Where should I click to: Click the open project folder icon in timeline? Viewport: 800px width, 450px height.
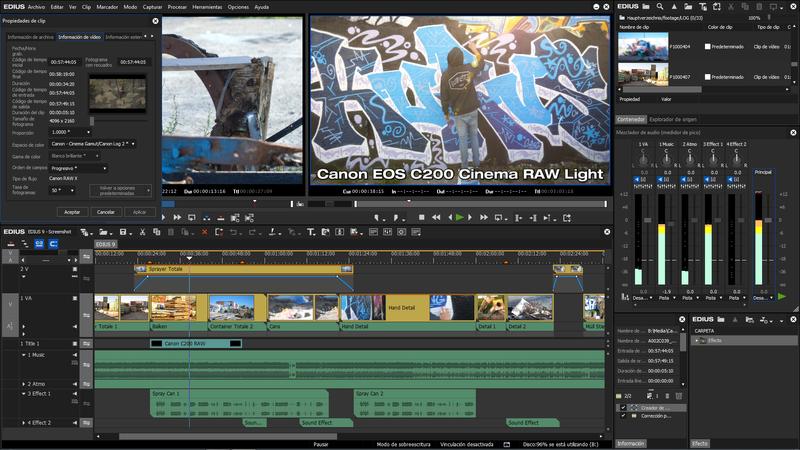tap(104, 232)
